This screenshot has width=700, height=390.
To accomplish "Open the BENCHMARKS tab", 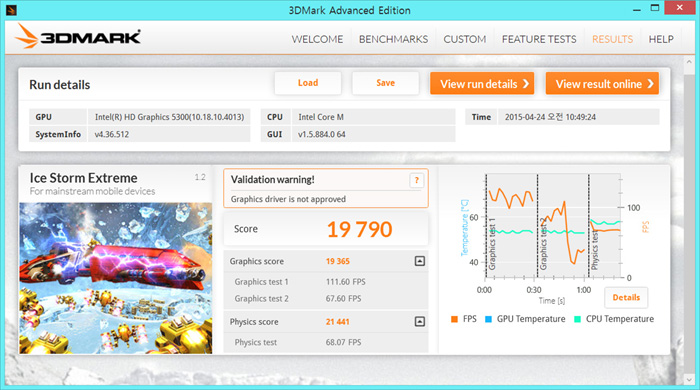I will pos(393,39).
